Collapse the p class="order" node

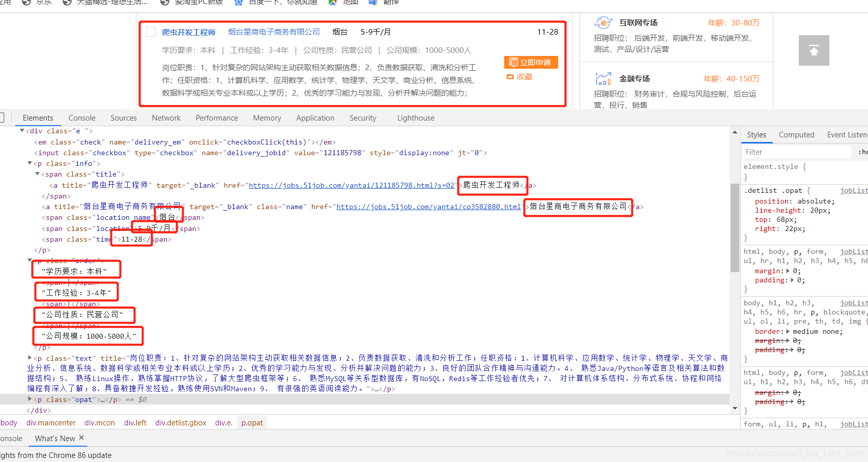30,261
